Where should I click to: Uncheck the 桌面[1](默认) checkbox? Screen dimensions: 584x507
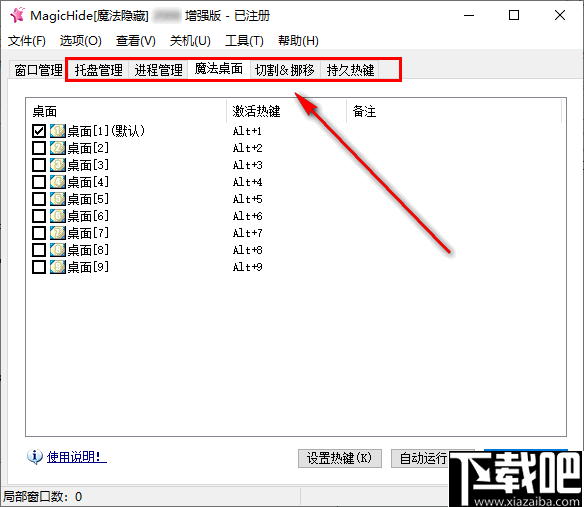pyautogui.click(x=39, y=131)
